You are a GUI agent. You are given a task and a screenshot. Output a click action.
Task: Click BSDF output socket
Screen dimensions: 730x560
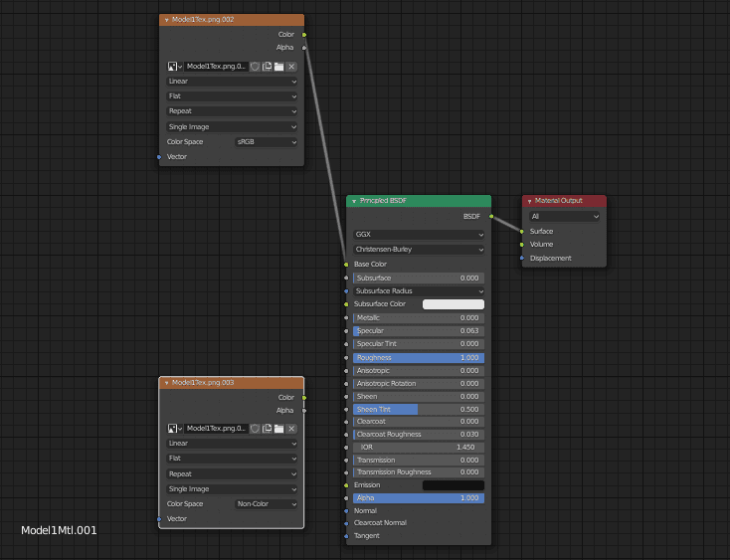[x=491, y=217]
